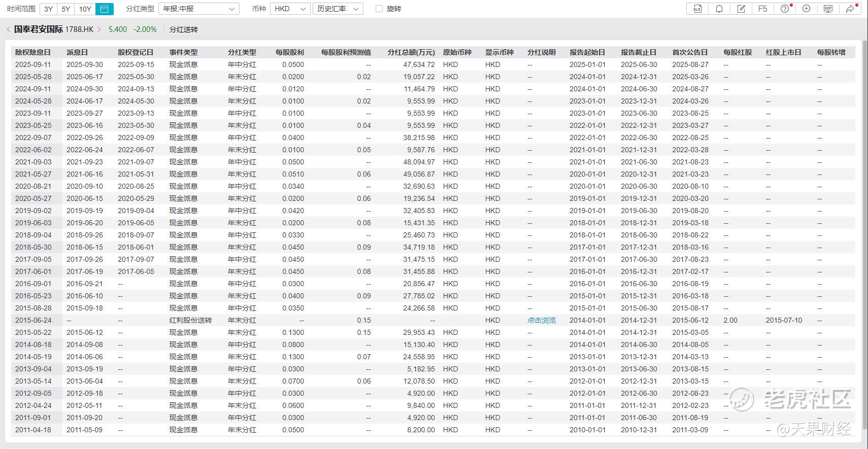The image size is (868, 449).
Task: Select 每股红股 value 2.00
Action: point(730,320)
